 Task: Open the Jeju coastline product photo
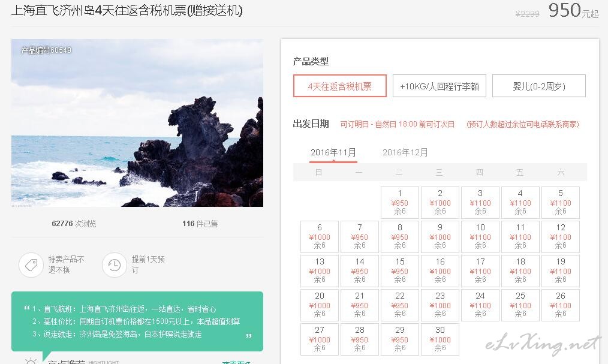click(137, 123)
